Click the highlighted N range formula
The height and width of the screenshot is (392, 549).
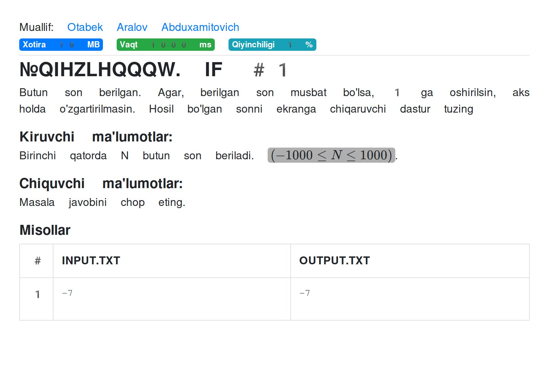331,155
